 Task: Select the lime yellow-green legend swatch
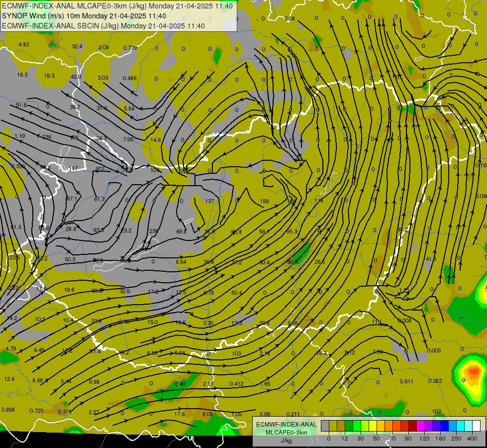point(365,426)
